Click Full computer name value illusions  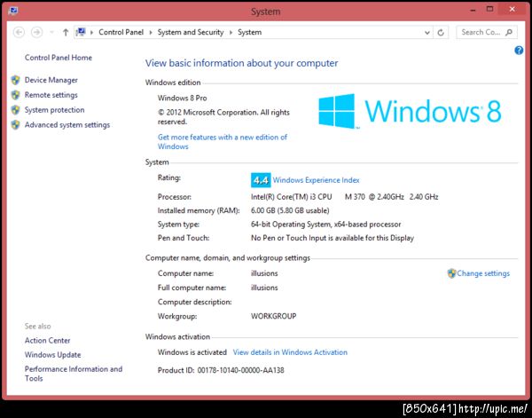click(264, 288)
